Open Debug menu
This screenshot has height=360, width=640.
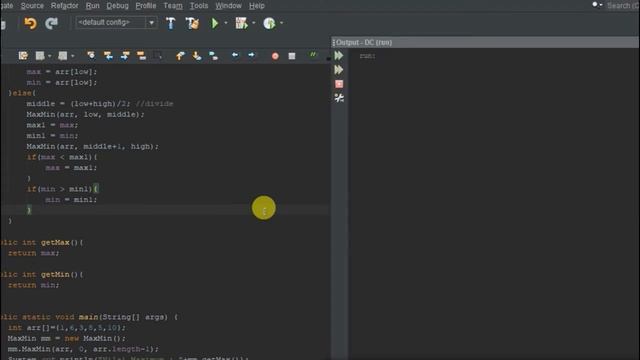coord(117,6)
